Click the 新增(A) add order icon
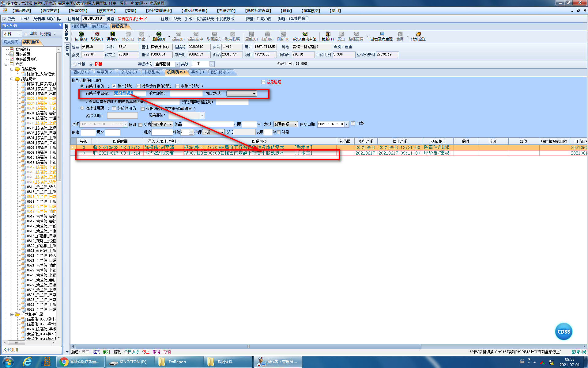Image resolution: width=588 pixels, height=368 pixels. coord(81,34)
